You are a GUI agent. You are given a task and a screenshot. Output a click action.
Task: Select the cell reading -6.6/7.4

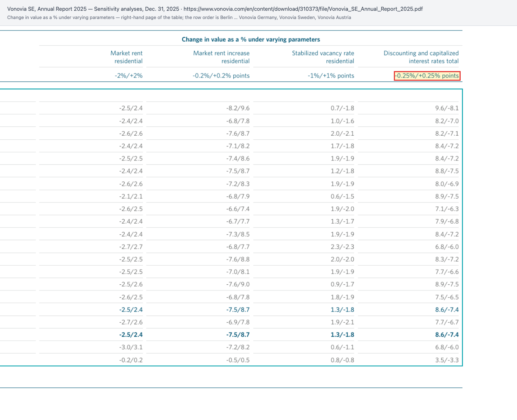[238, 209]
